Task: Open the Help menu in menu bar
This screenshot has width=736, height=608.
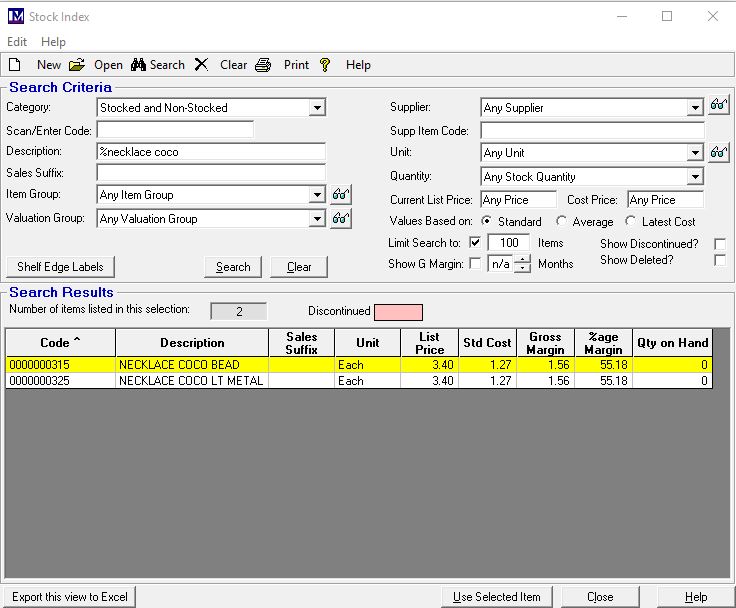Action: tap(53, 42)
